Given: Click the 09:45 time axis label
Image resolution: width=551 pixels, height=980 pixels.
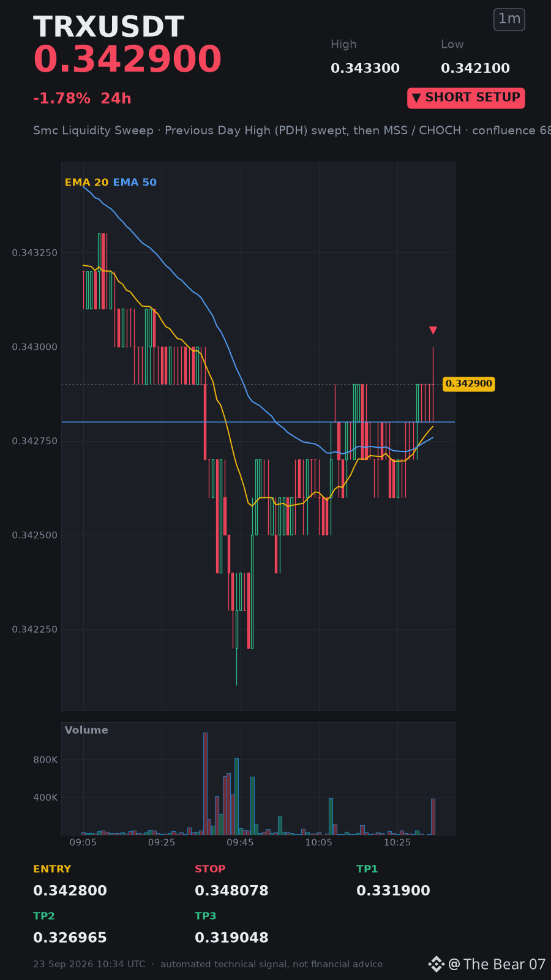Looking at the screenshot, I should [x=240, y=843].
